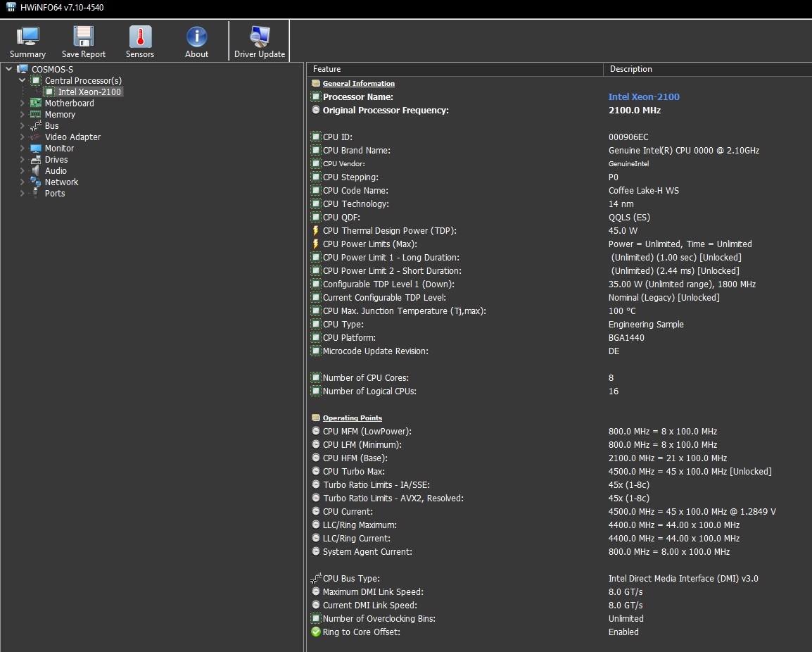Viewport: 812px width, 652px height.
Task: Collapse the Central Processor(s) branch
Action: coord(22,81)
